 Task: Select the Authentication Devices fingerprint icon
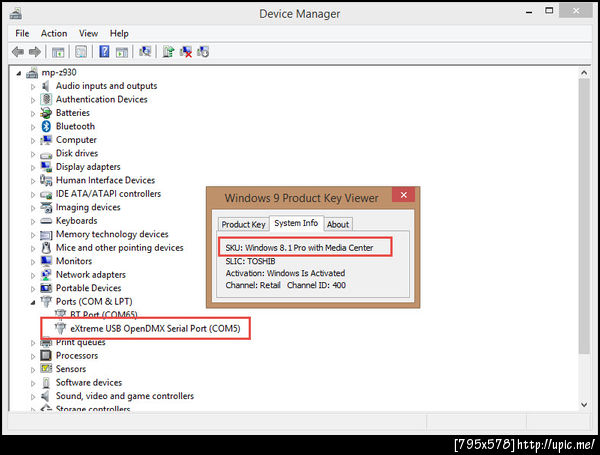pos(46,99)
